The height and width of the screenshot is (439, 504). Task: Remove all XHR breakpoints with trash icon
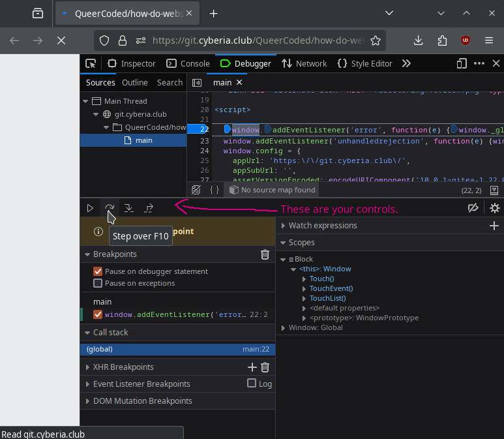(265, 367)
